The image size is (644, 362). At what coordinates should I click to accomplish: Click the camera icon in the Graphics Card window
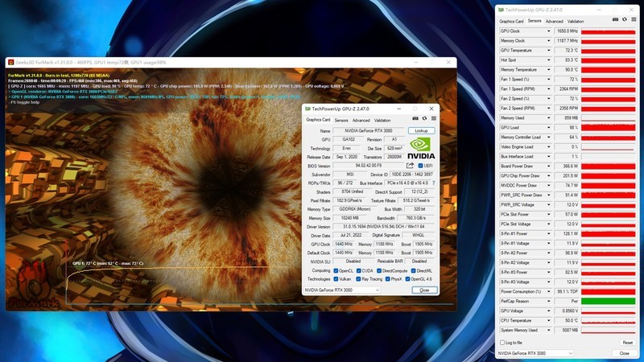coord(415,120)
